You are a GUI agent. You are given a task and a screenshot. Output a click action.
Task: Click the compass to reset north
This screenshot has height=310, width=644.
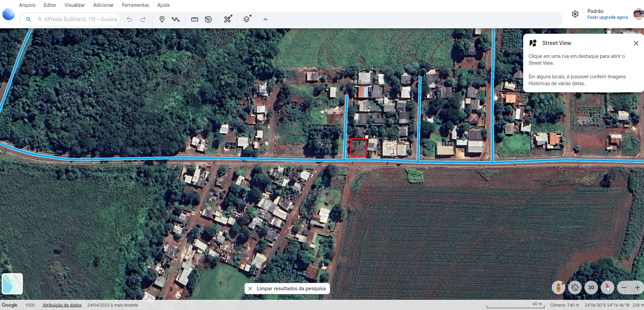coord(607,288)
